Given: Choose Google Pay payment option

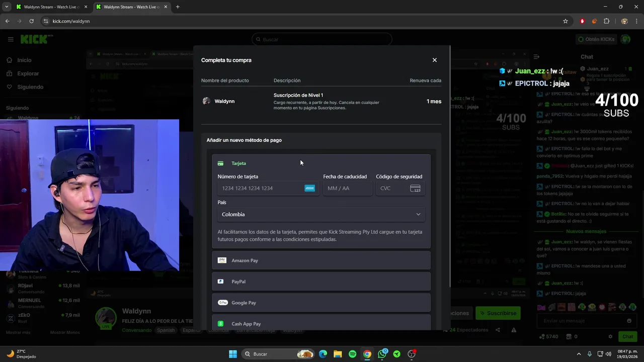Looking at the screenshot, I should [321, 303].
